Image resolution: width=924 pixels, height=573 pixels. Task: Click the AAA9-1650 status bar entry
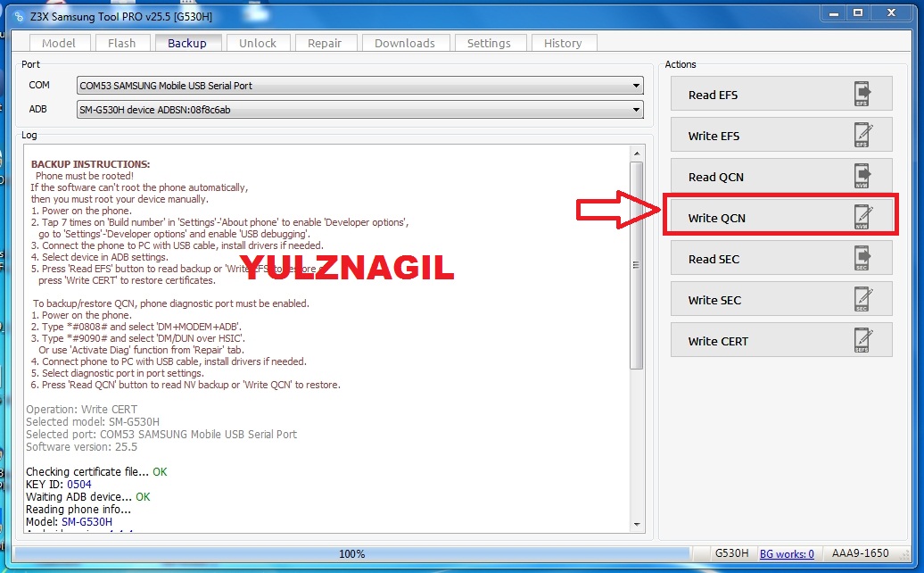(x=861, y=553)
